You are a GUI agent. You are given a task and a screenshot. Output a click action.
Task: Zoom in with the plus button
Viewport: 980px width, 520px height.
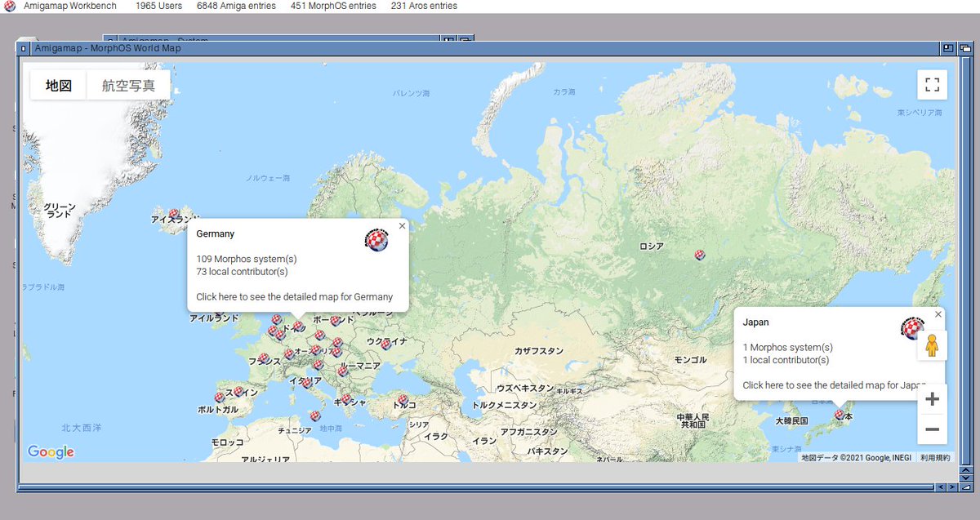tap(932, 399)
